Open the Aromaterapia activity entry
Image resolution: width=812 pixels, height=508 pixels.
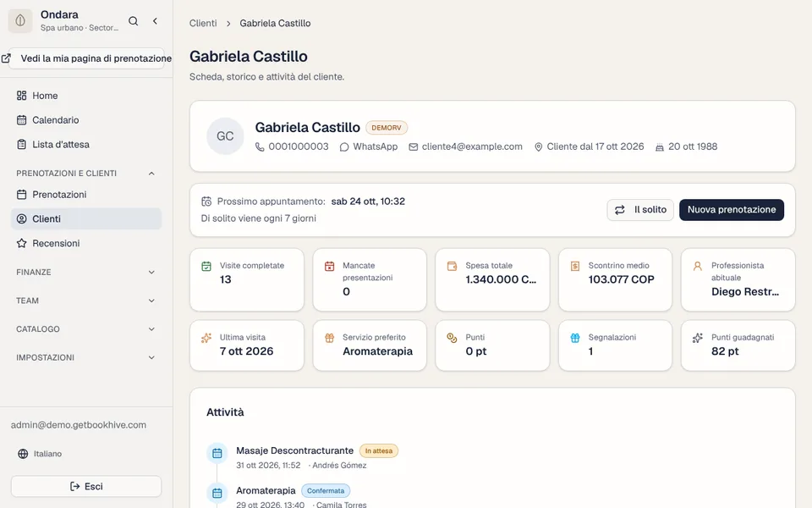[x=266, y=490]
